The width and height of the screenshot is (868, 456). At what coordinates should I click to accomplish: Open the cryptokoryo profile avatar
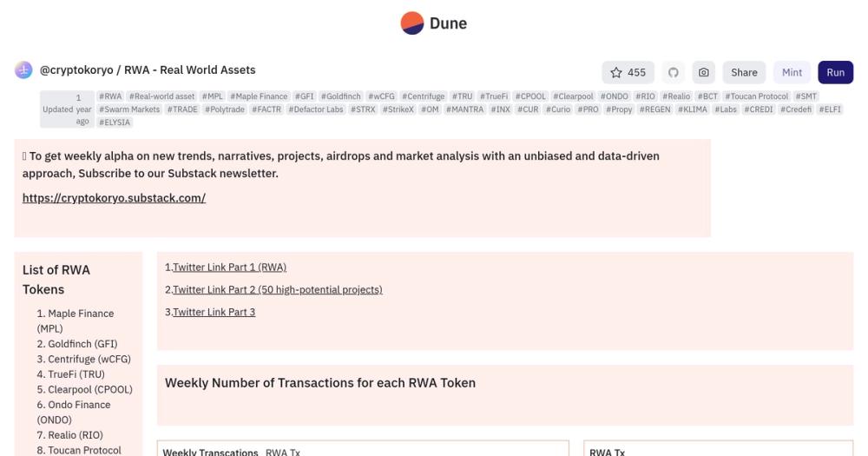point(23,70)
